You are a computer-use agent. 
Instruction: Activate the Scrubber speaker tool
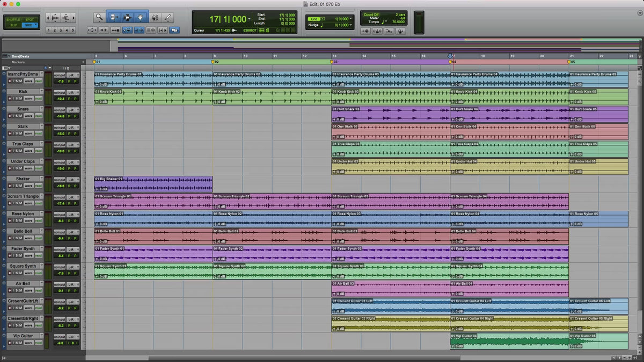click(155, 18)
